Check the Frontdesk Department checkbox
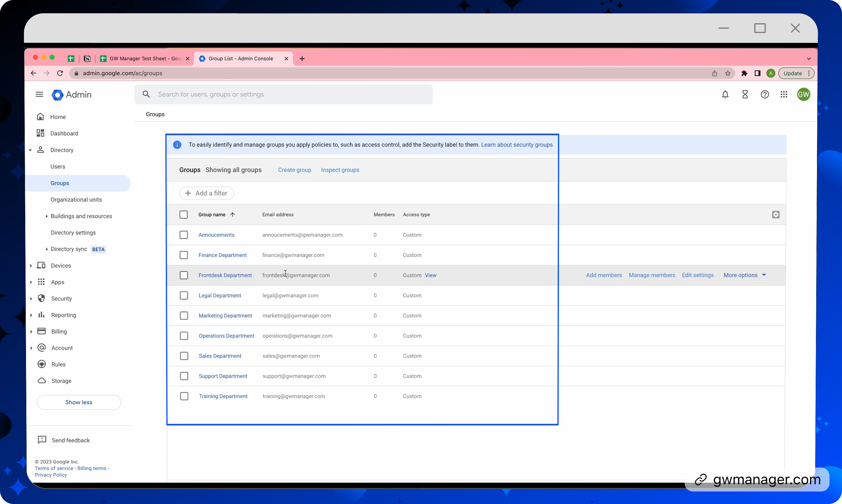842x504 pixels. click(183, 275)
